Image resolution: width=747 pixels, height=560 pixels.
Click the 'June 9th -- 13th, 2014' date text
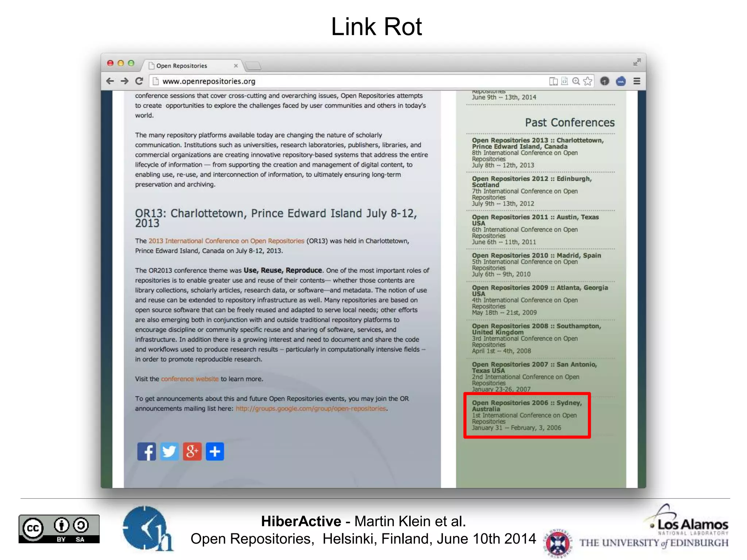tap(504, 97)
